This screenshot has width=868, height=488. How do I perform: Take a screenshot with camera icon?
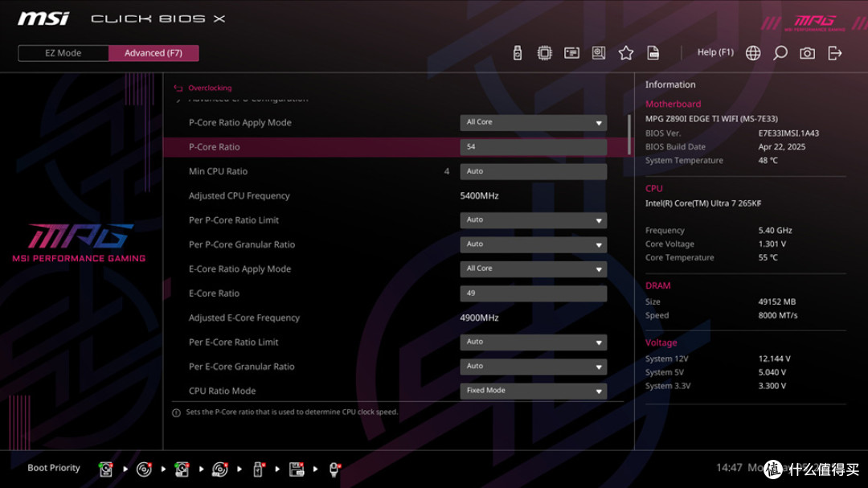[x=807, y=52]
